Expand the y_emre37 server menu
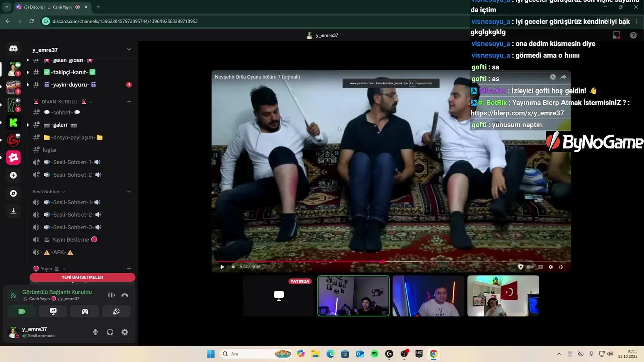Screen dimensions: 644x362 coord(129,50)
